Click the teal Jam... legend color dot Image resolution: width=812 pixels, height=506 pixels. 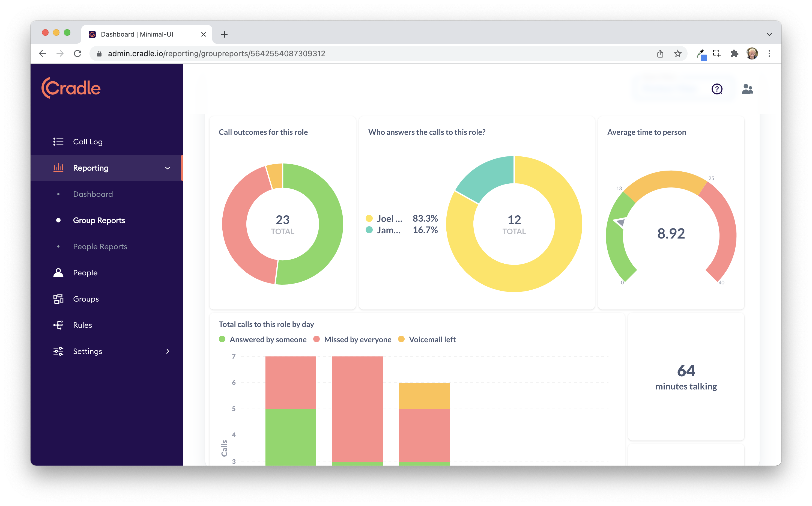pos(369,230)
